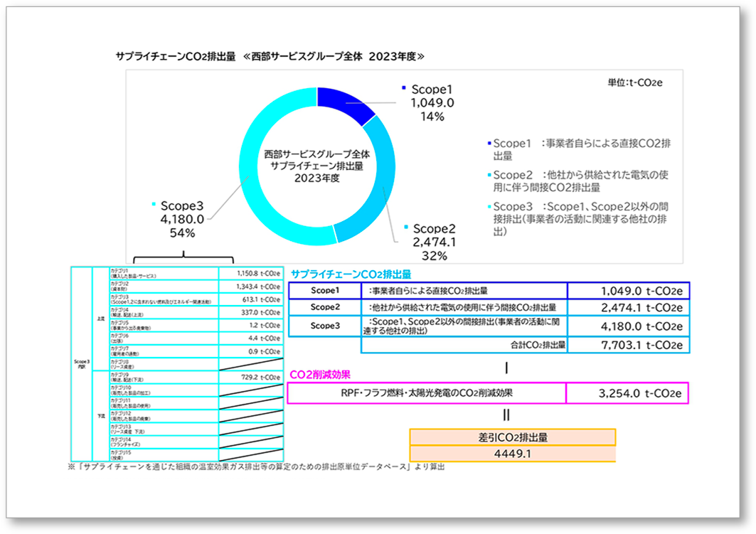This screenshot has width=756, height=534.
Task: Click the "カテゴリ4 (輸送、配送(上流))" row label
Action: (164, 312)
